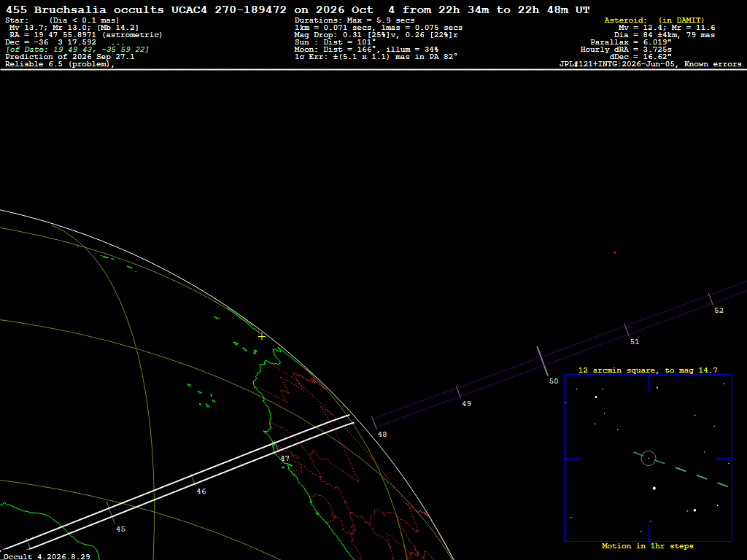The image size is (747, 560).
Task: Click time marker 47 on the path
Action: click(x=285, y=459)
